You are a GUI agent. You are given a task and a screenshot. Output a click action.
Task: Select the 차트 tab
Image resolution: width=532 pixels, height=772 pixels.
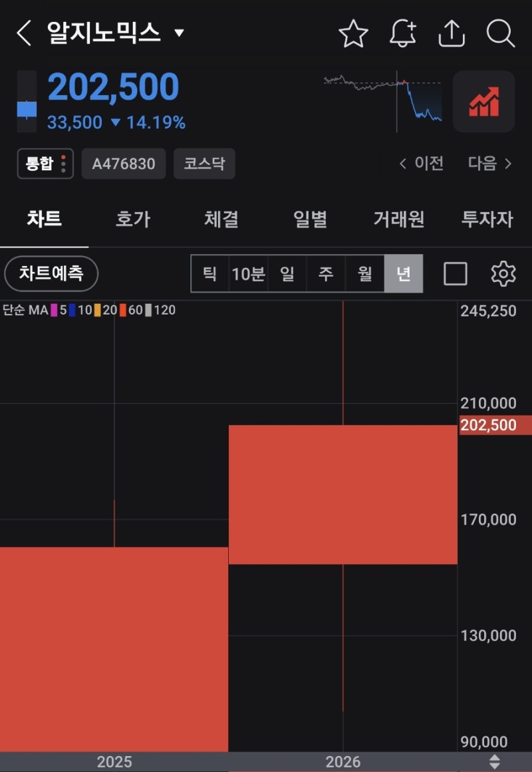[x=45, y=219]
